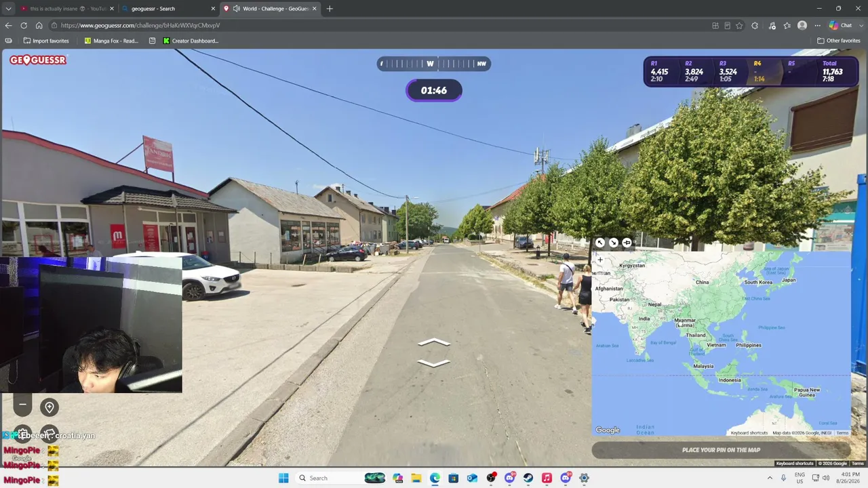The image size is (868, 488).
Task: Close the YouTube tab
Action: (112, 9)
